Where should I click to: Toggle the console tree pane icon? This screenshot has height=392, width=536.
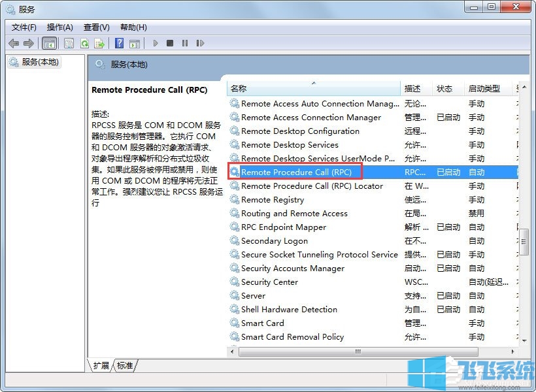(x=49, y=43)
